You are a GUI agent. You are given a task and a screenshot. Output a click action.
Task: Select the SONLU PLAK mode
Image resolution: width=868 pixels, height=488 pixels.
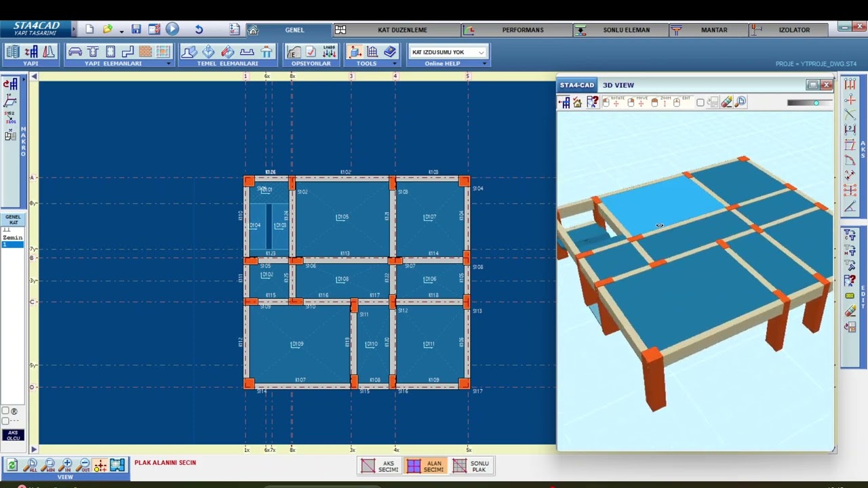[x=471, y=466]
